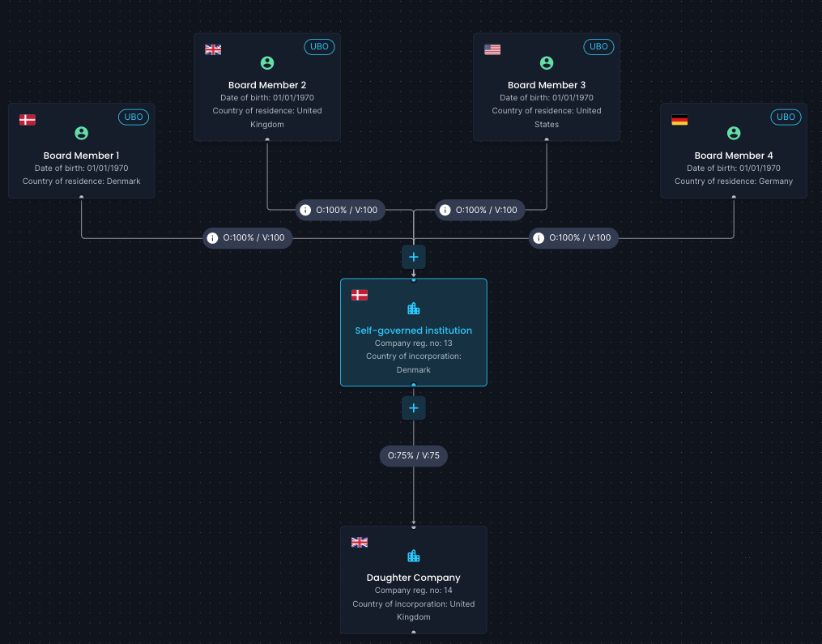
Task: Click the person avatar of Board Member 2
Action: tap(266, 63)
